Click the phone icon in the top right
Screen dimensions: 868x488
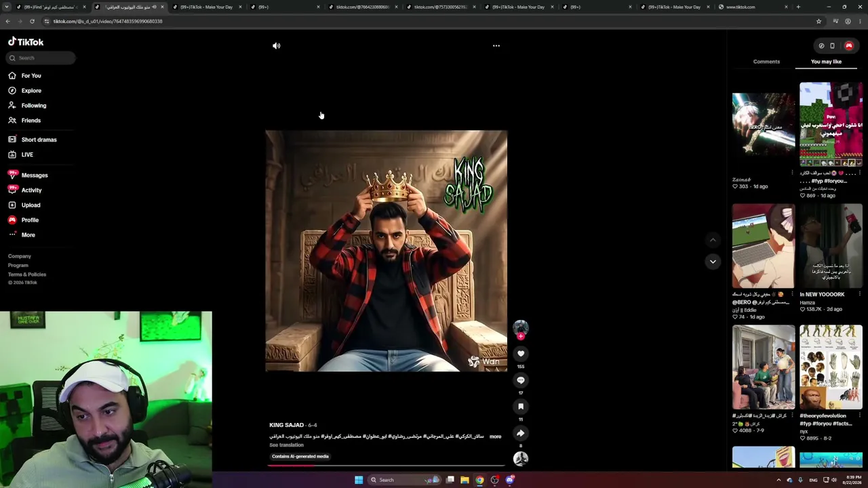point(832,45)
